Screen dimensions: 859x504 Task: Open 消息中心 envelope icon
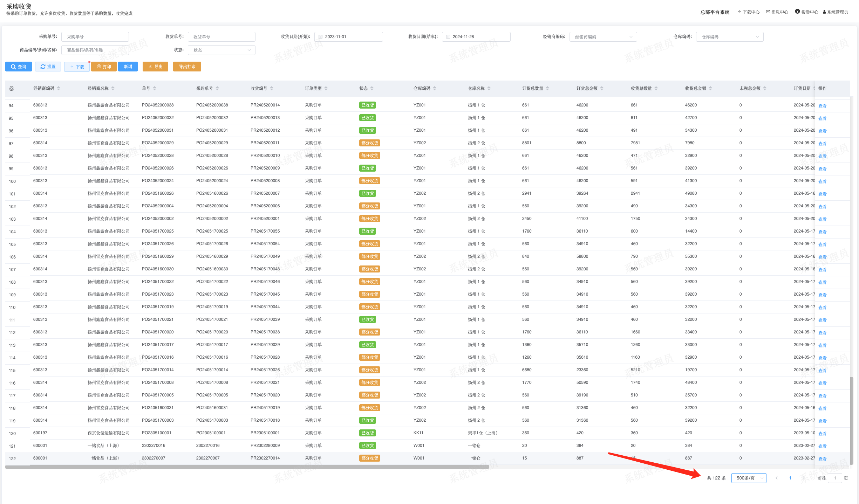pyautogui.click(x=768, y=12)
